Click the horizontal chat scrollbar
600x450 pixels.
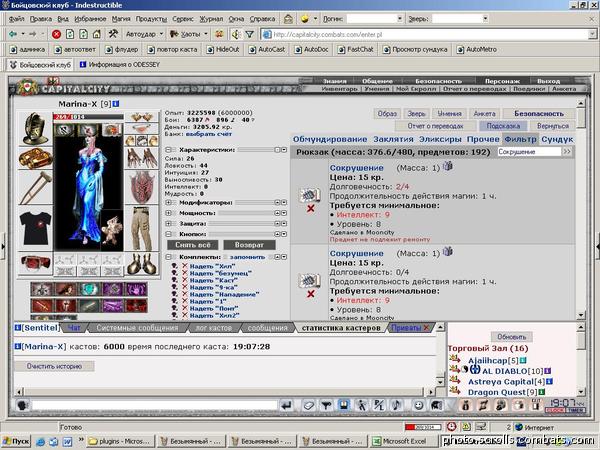click(x=225, y=391)
